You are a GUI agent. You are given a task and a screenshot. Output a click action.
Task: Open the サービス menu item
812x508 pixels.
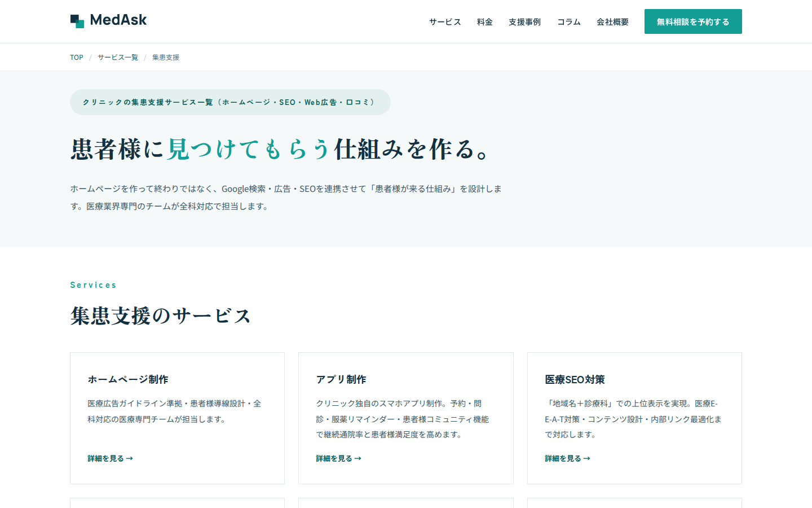click(445, 22)
